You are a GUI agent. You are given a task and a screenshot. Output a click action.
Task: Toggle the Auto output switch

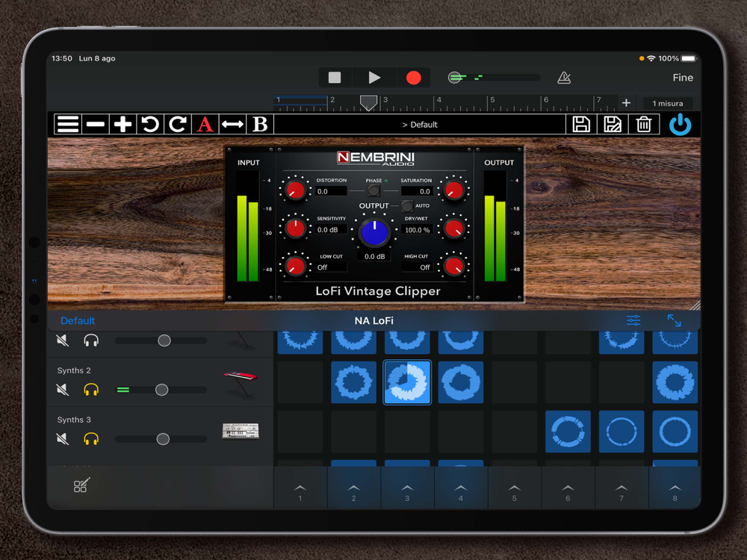406,206
